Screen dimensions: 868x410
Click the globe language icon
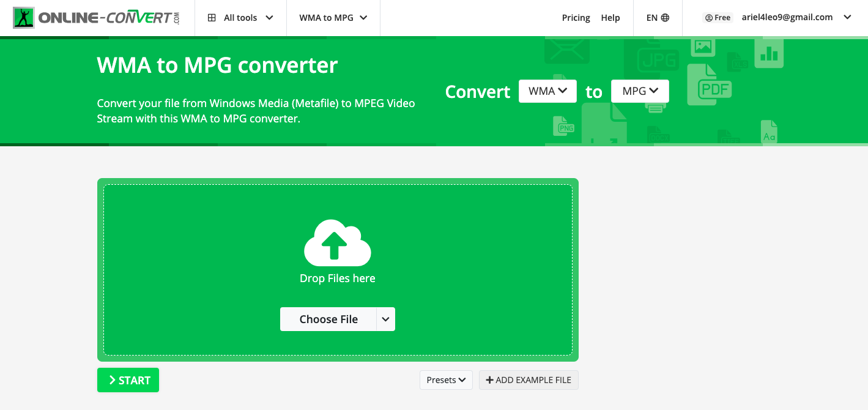[x=665, y=18]
